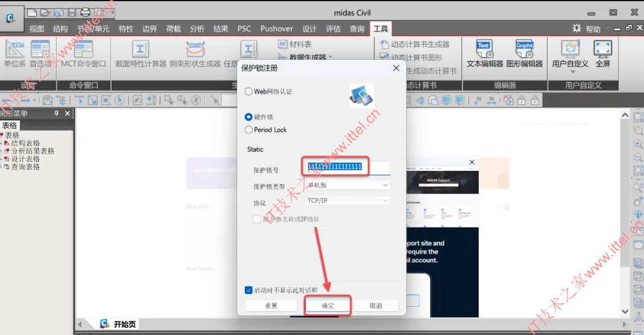Viewport: 644px width, 335px height.
Task: Click the 动态计算书生成器 report generator
Action: click(x=414, y=44)
